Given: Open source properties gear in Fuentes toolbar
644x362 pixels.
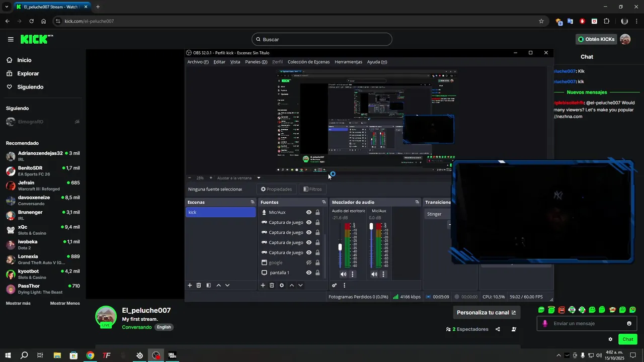Looking at the screenshot, I should [282, 285].
